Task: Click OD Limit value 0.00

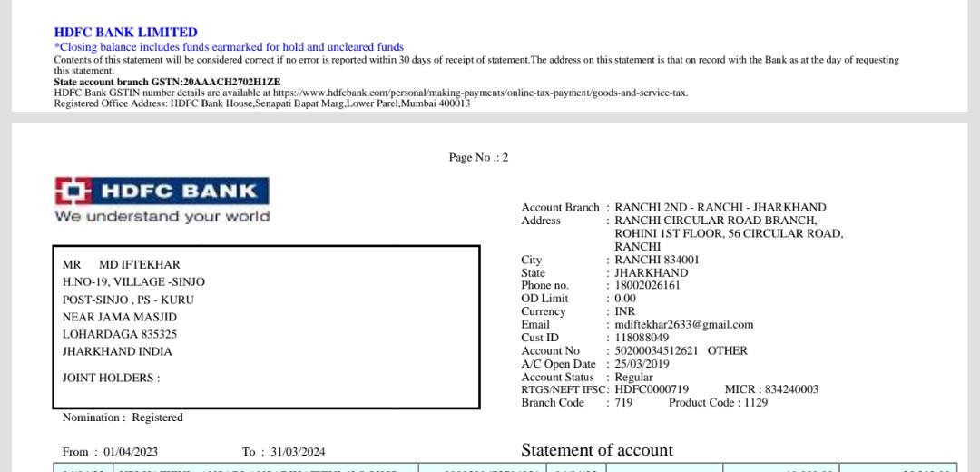Action: click(x=625, y=299)
